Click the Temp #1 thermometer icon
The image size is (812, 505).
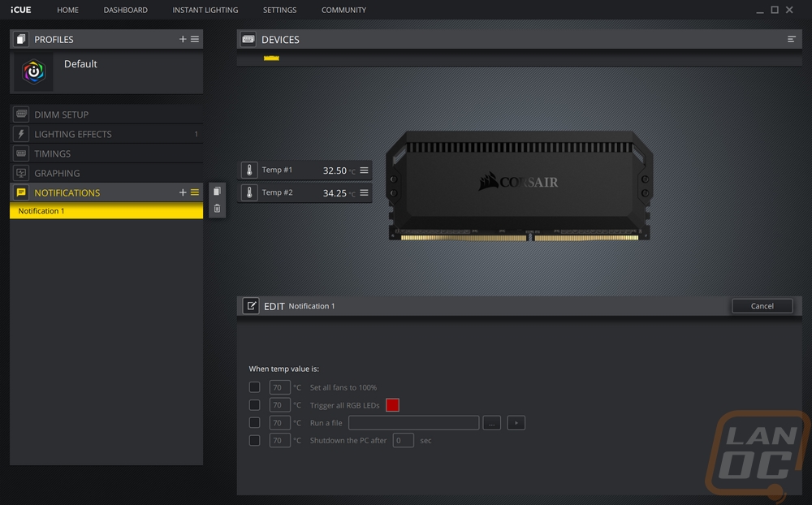point(249,170)
